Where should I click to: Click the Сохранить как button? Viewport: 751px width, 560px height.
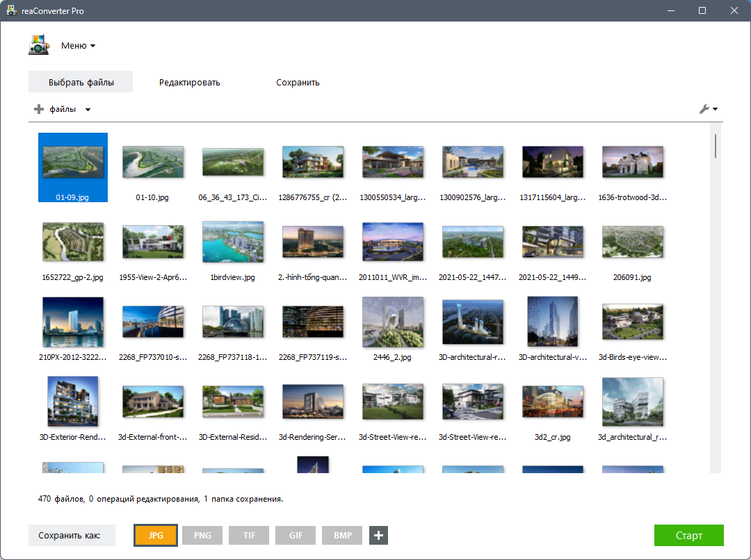coord(72,535)
